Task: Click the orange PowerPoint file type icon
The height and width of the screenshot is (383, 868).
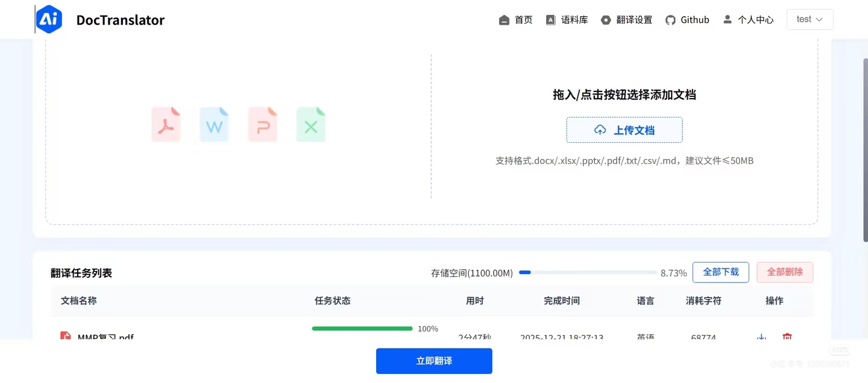Action: 263,125
